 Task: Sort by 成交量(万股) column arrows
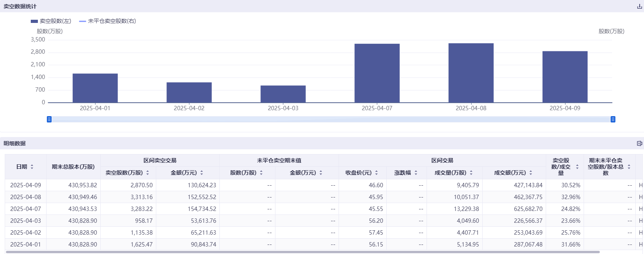[471, 173]
